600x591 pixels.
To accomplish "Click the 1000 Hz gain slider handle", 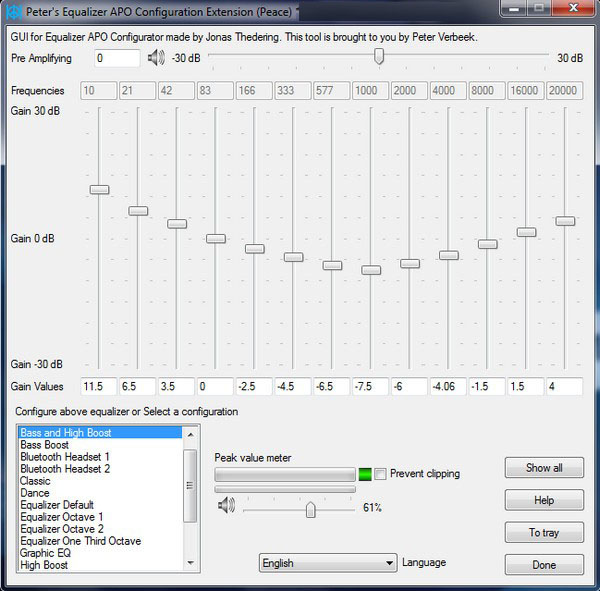I will [x=371, y=270].
